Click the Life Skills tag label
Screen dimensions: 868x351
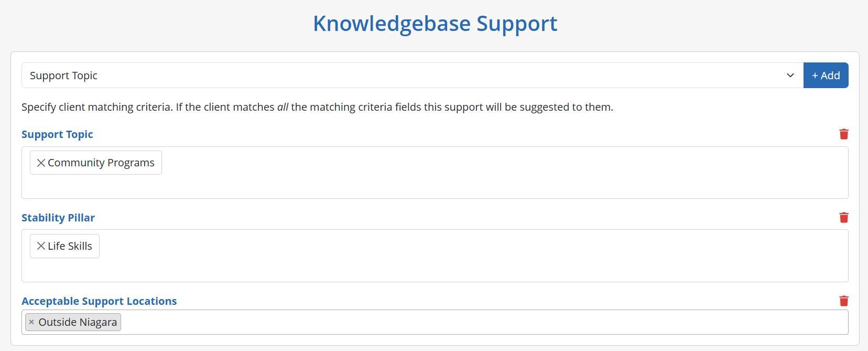[70, 246]
